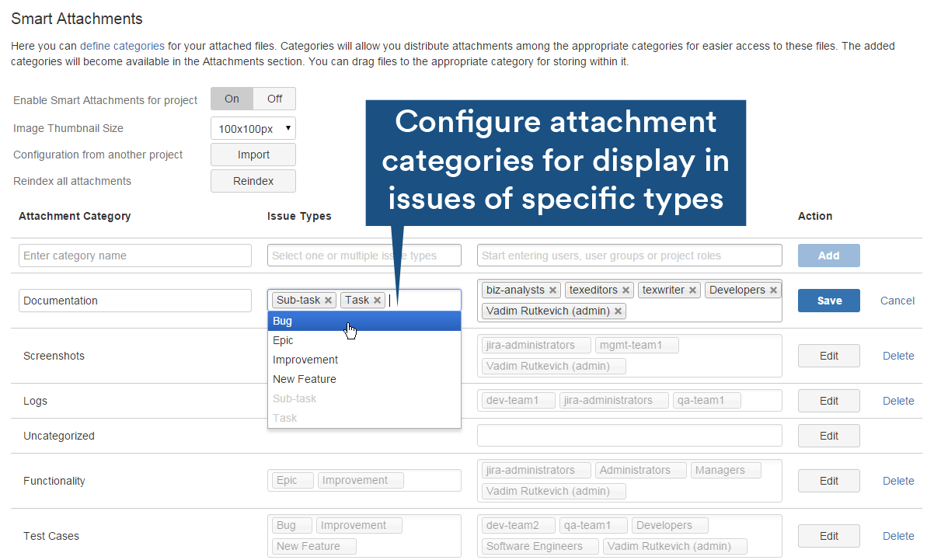Reindex all attachments
This screenshot has height=560, width=927.
pyautogui.click(x=253, y=180)
